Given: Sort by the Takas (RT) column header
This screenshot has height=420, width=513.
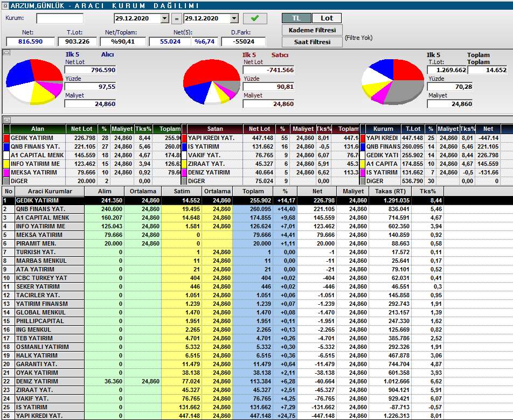Looking at the screenshot, I should [x=390, y=191].
